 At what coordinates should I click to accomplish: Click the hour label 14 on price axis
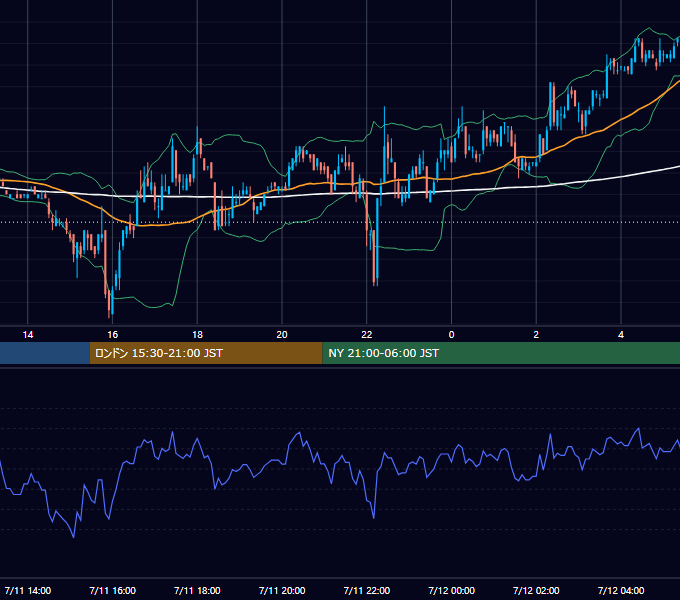tap(28, 335)
